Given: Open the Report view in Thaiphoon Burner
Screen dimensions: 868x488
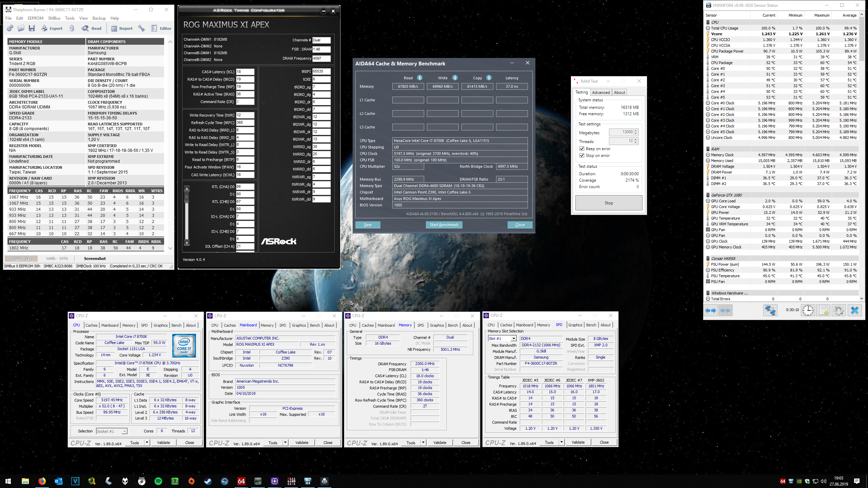Looking at the screenshot, I should pos(122,28).
